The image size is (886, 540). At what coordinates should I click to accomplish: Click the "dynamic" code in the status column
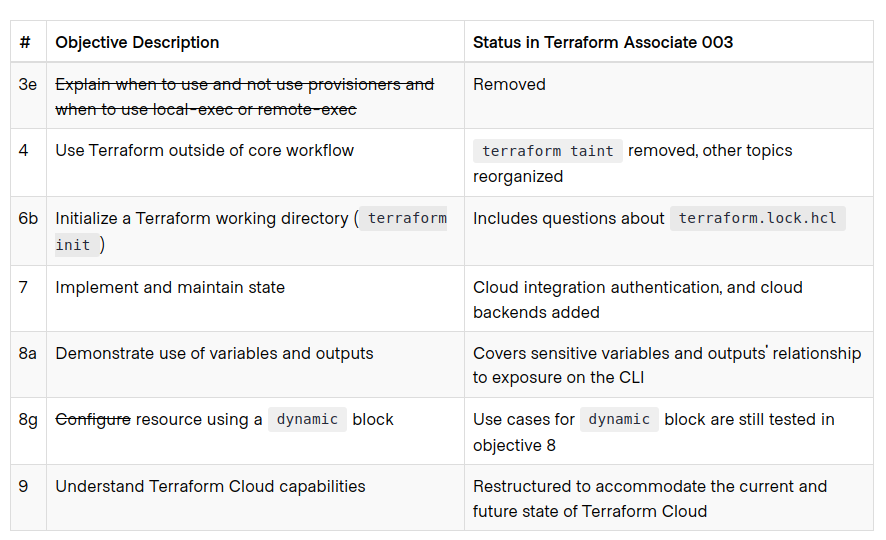[619, 420]
